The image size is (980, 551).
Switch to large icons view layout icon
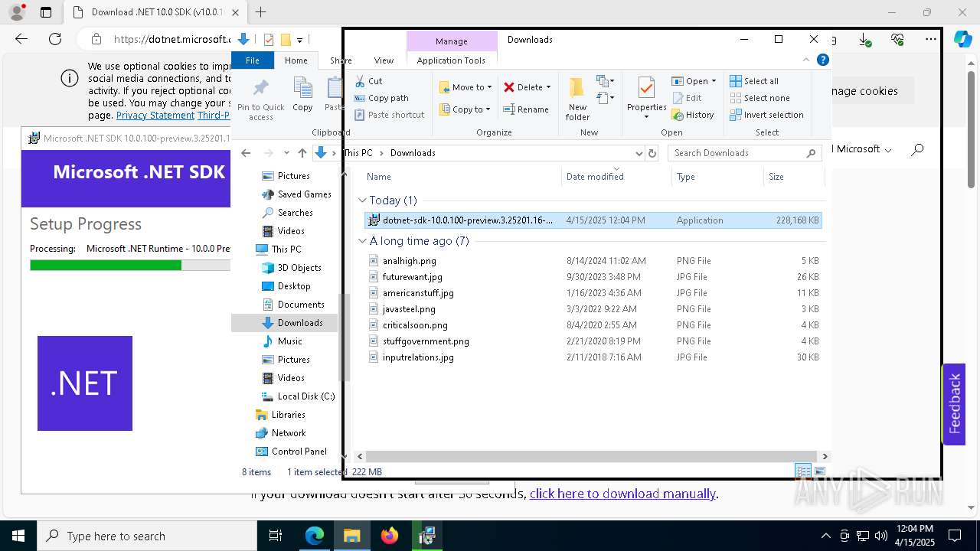point(820,471)
